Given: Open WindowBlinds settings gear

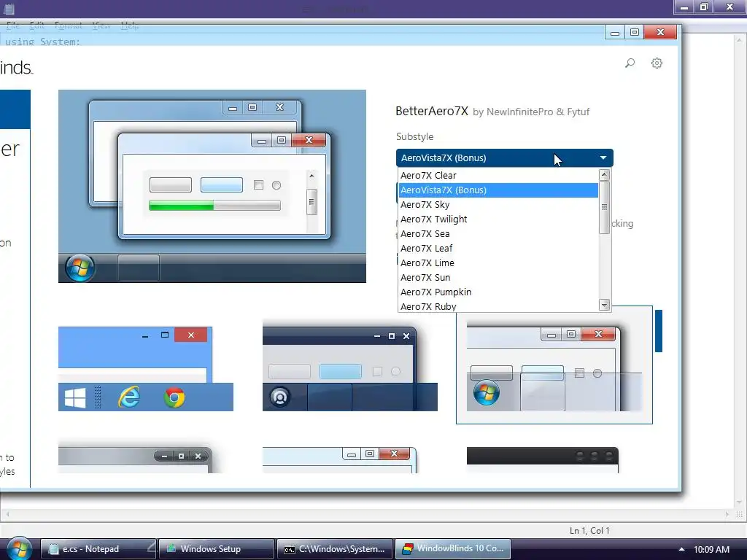Looking at the screenshot, I should pyautogui.click(x=657, y=63).
